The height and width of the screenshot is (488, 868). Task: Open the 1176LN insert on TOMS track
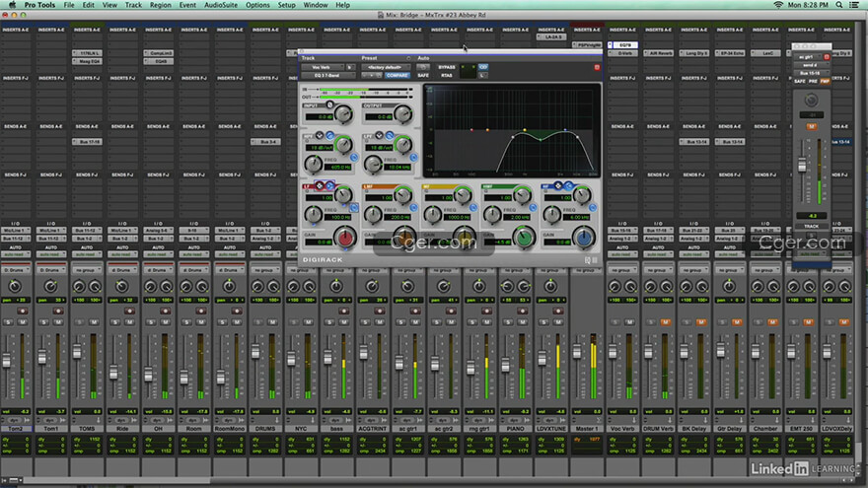87,53
